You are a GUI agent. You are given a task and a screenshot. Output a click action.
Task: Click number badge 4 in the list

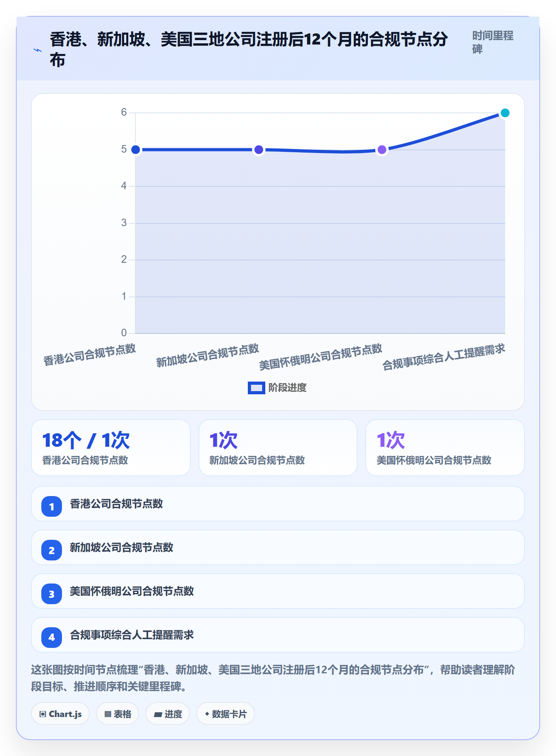[52, 638]
